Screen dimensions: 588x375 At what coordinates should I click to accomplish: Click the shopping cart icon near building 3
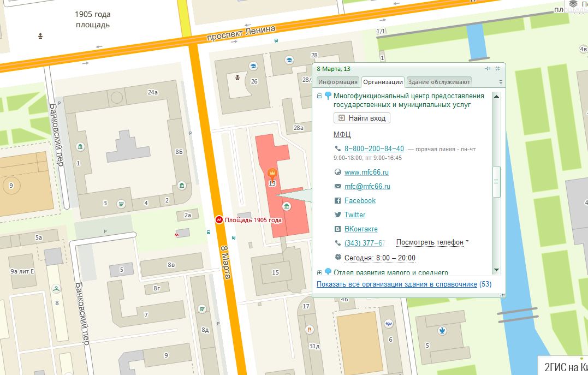pos(121,204)
